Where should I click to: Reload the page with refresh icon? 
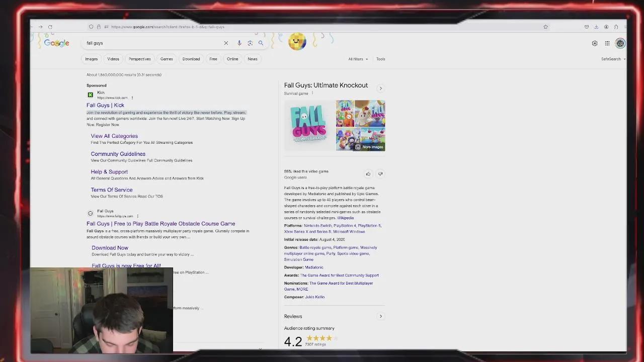click(50, 27)
